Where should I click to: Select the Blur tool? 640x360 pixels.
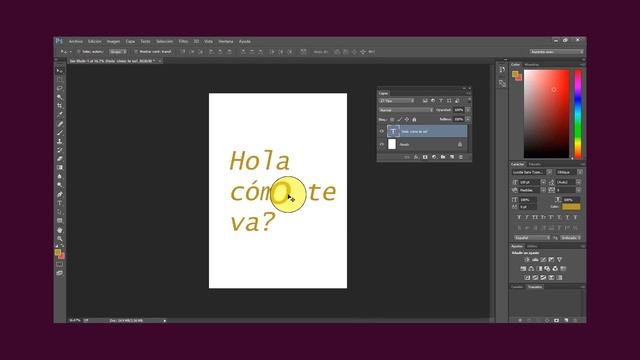click(60, 176)
